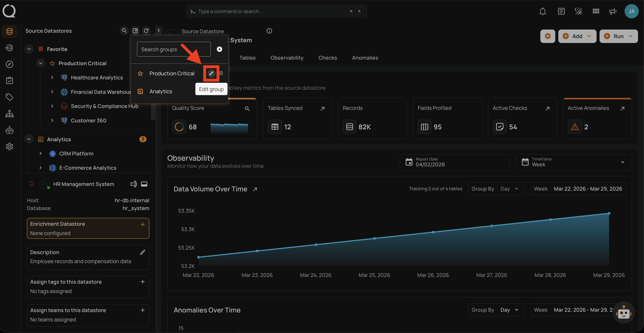Click the add new group plus icon
Screen dimensions: 644x333
click(x=219, y=49)
